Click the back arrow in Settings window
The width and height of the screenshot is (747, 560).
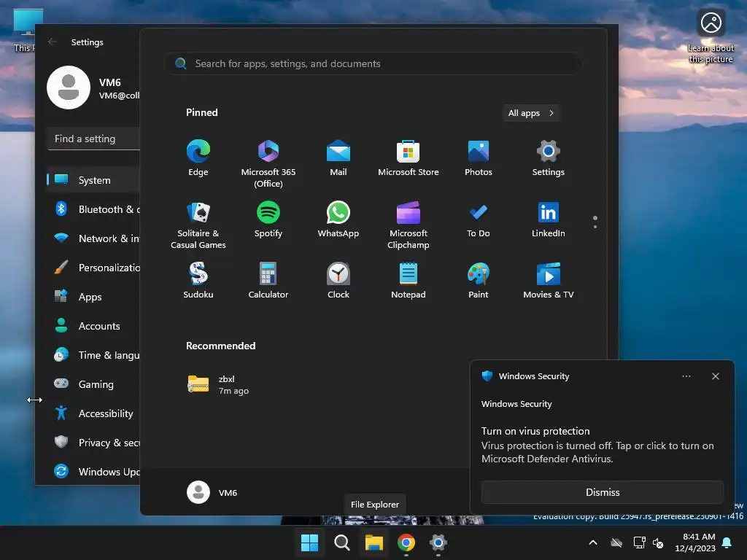(53, 42)
